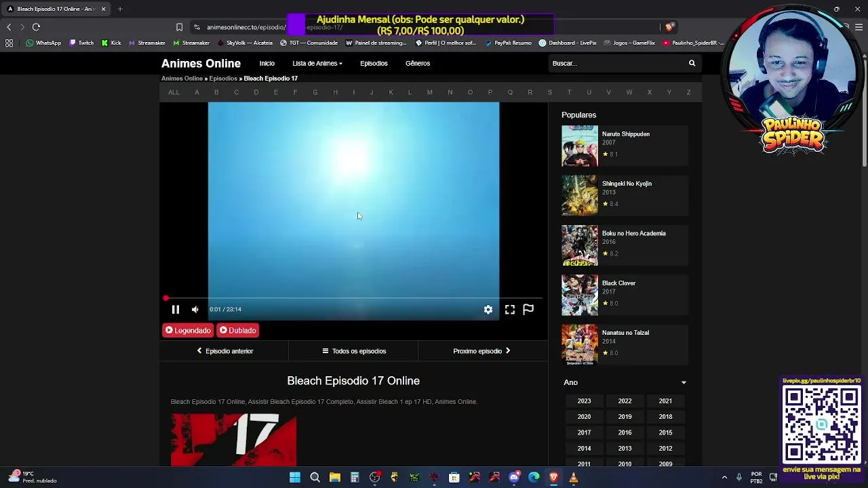Open Twitch bookmark
This screenshot has height=488, width=868.
pos(81,43)
